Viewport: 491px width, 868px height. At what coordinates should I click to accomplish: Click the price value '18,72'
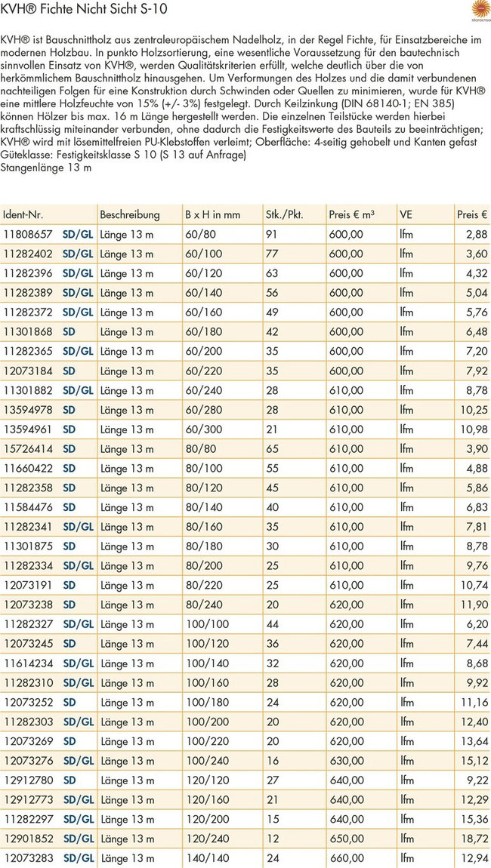(x=474, y=839)
